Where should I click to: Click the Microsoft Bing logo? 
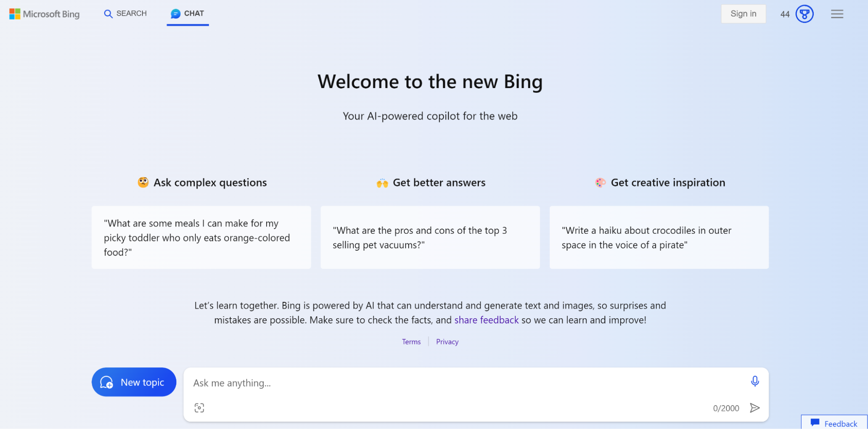coord(44,14)
